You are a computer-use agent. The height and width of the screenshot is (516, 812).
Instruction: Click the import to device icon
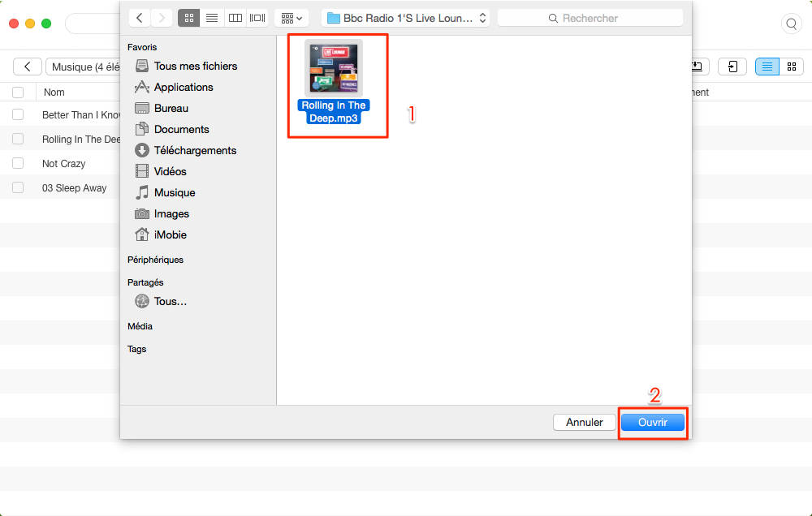pos(732,67)
